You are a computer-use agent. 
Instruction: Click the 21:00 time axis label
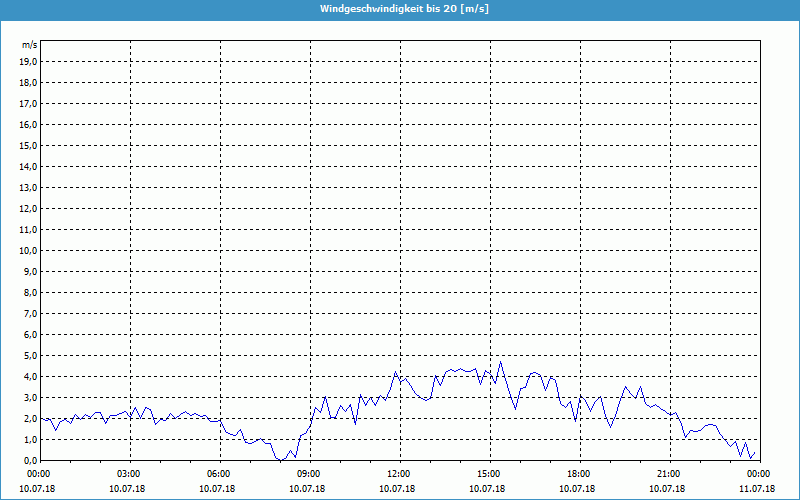pyautogui.click(x=669, y=474)
